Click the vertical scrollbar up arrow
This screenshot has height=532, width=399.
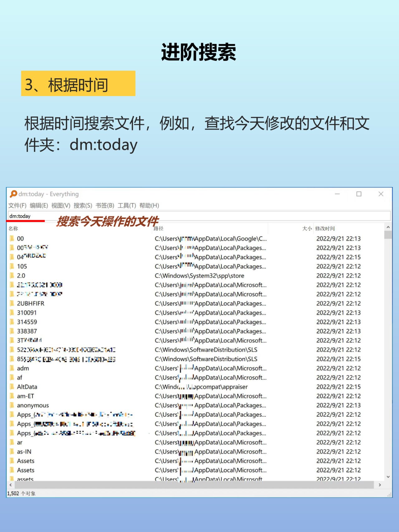click(x=388, y=227)
